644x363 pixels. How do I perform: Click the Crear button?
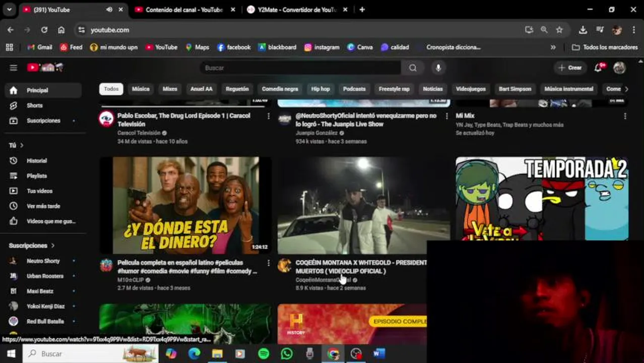(x=570, y=68)
